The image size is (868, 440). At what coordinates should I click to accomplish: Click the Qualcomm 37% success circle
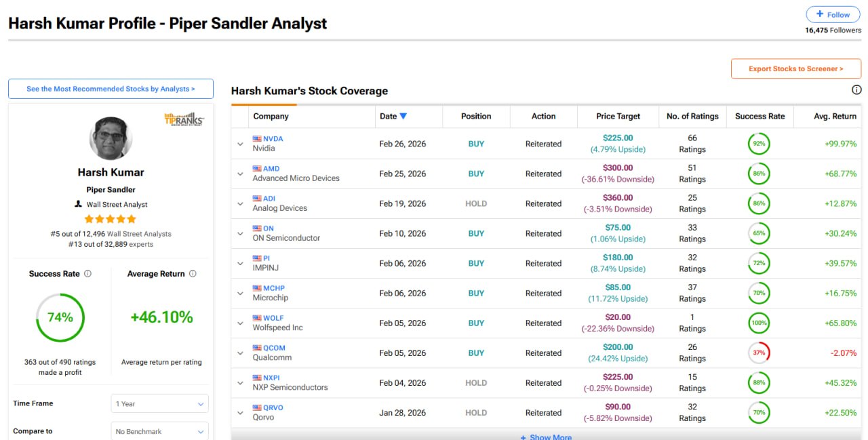(759, 353)
